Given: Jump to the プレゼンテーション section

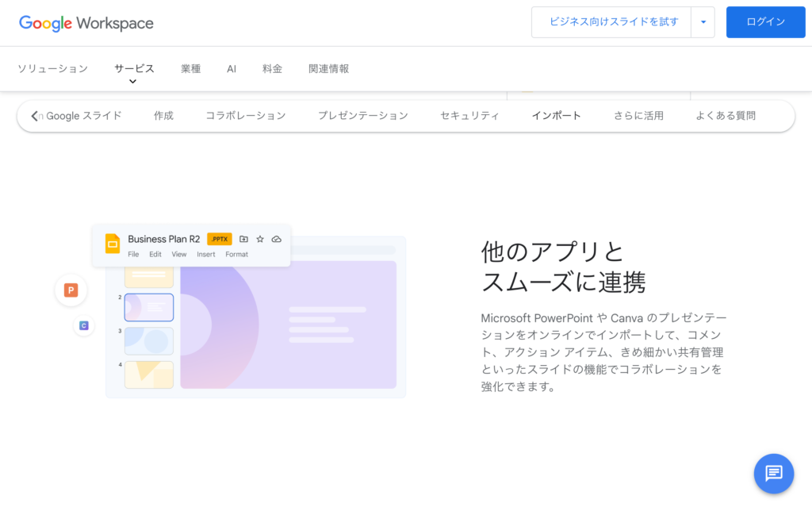Looking at the screenshot, I should click(363, 116).
